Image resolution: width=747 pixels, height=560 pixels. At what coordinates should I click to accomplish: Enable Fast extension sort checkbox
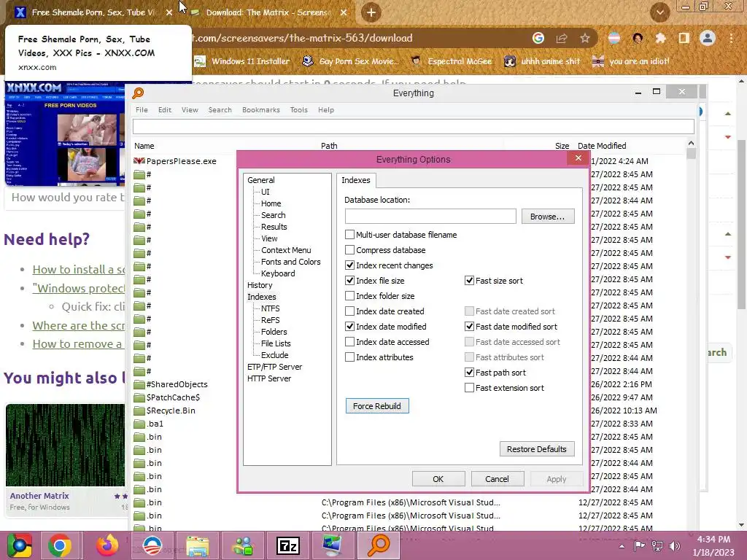469,388
